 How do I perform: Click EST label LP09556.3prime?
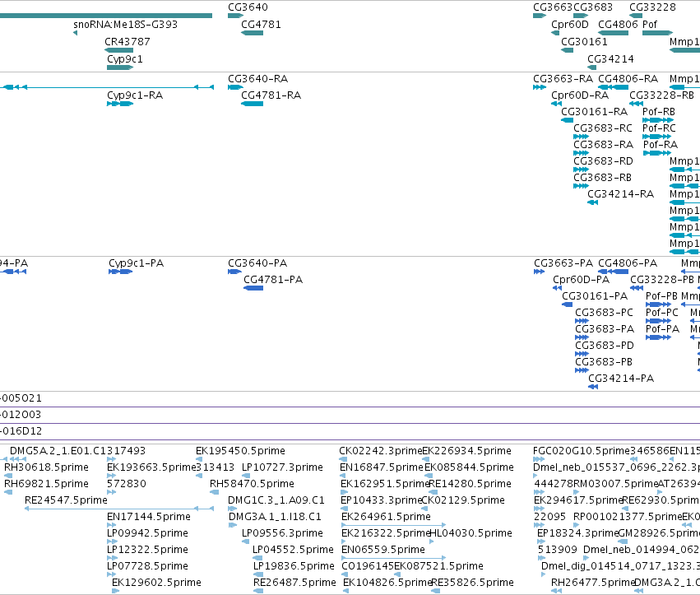tap(282, 533)
